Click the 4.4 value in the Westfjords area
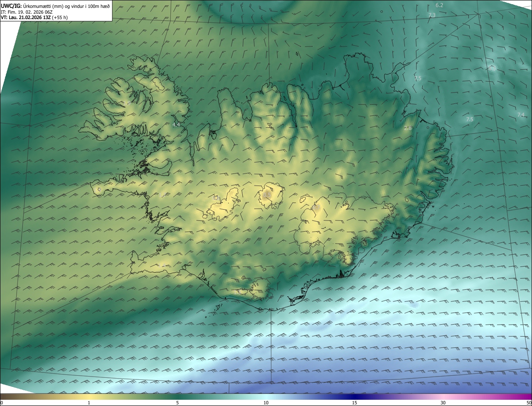 (x=176, y=125)
